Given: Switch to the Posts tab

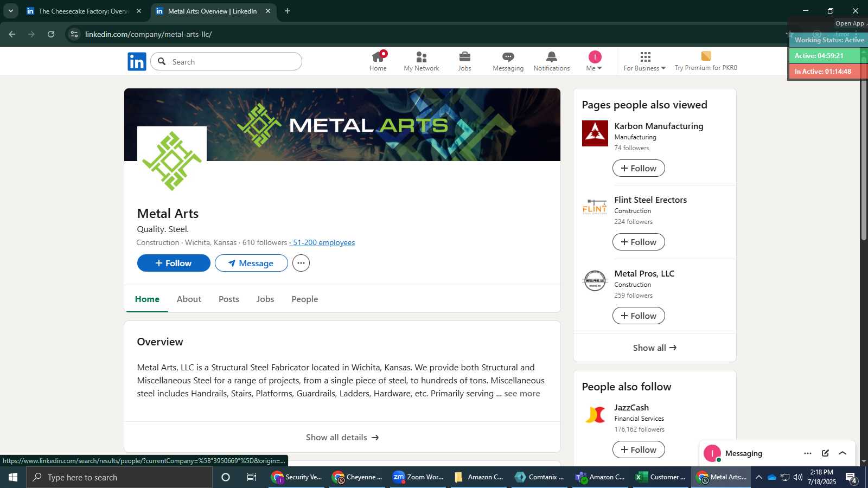Looking at the screenshot, I should (x=229, y=299).
